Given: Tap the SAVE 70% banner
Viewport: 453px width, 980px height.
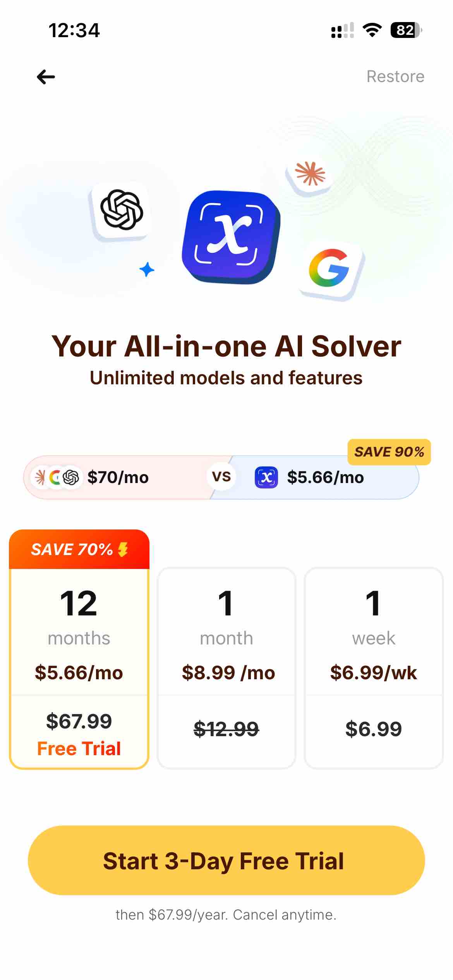Looking at the screenshot, I should click(79, 549).
